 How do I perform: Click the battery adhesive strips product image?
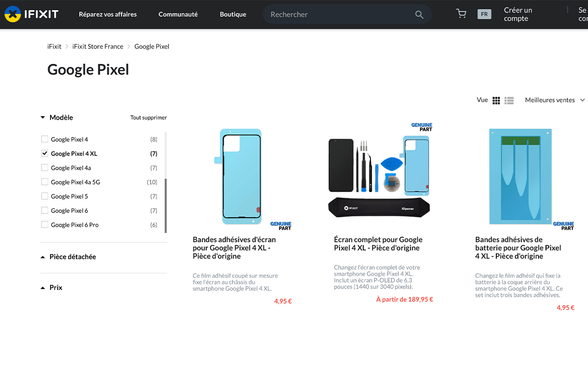[x=520, y=177]
